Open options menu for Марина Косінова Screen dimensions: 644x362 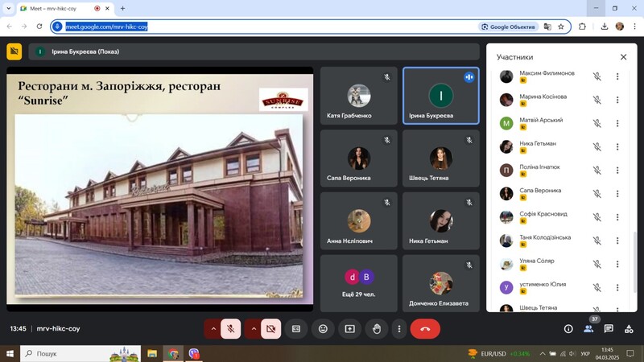pos(617,100)
